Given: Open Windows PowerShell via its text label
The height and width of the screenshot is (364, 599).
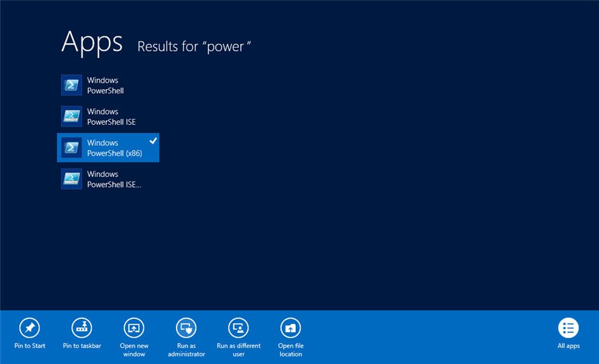Looking at the screenshot, I should pyautogui.click(x=105, y=85).
